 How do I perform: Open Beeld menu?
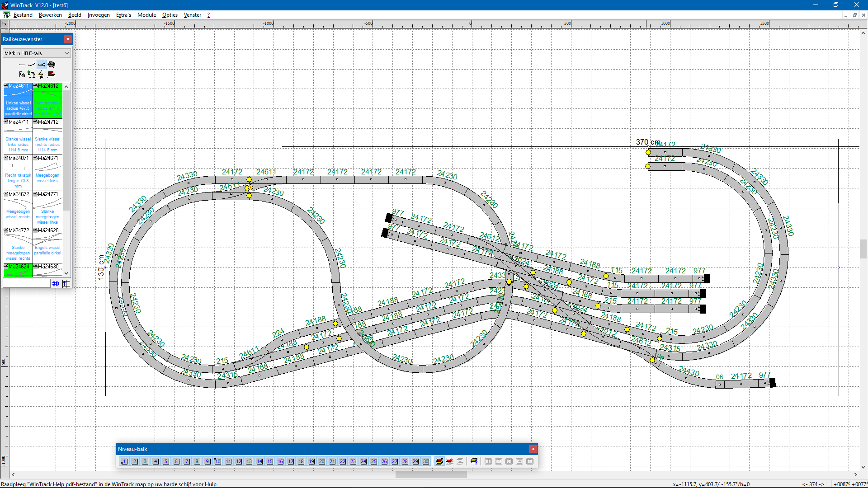click(75, 15)
